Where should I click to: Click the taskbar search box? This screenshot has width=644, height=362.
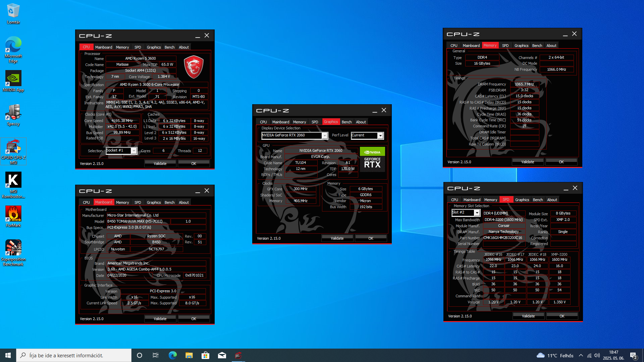click(74, 355)
